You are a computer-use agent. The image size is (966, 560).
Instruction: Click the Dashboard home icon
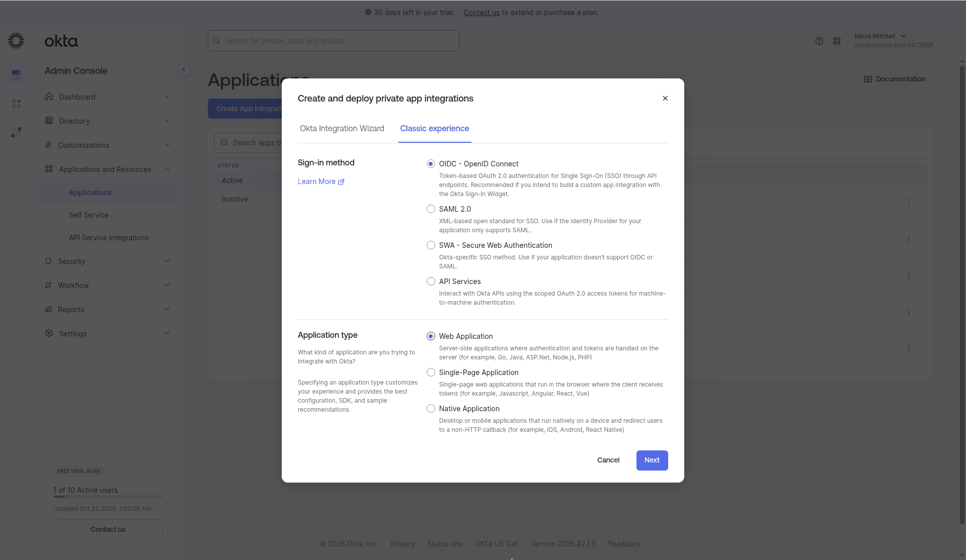49,97
